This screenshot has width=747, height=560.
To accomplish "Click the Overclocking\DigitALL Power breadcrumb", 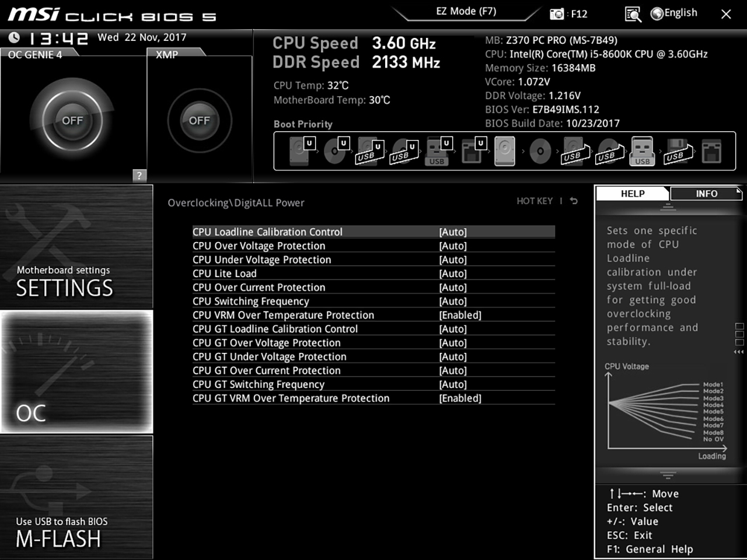I will (x=236, y=203).
